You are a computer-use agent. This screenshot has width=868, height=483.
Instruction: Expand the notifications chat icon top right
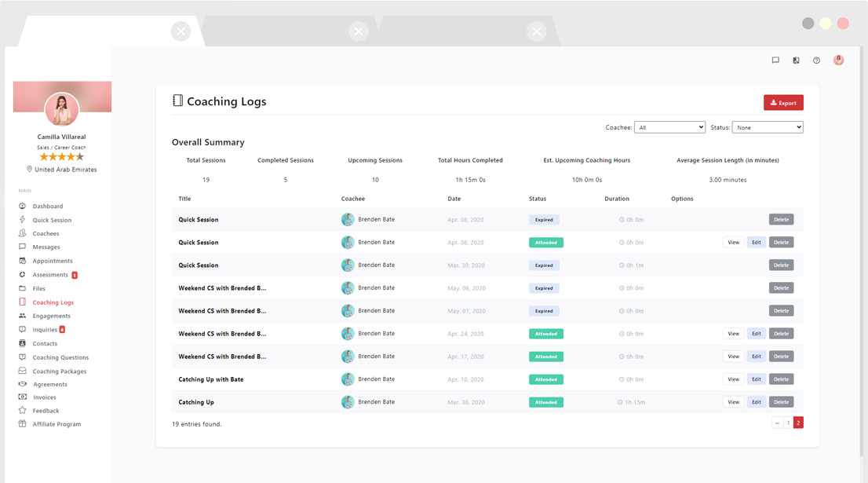[775, 60]
